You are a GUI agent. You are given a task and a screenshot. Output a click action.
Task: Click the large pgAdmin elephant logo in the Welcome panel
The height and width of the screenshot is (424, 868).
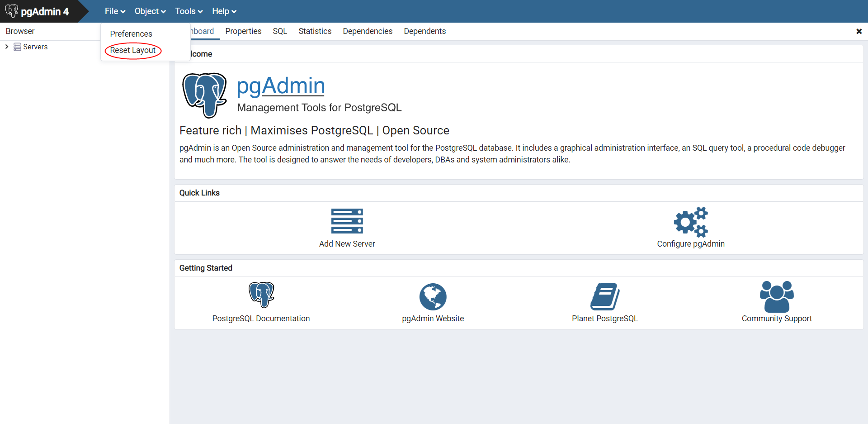[x=204, y=95]
